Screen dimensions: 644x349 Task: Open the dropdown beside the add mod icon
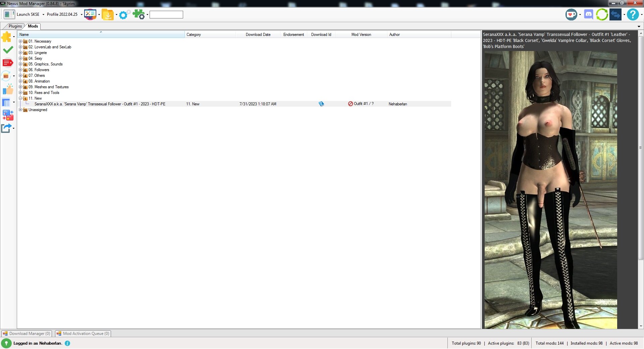click(14, 37)
